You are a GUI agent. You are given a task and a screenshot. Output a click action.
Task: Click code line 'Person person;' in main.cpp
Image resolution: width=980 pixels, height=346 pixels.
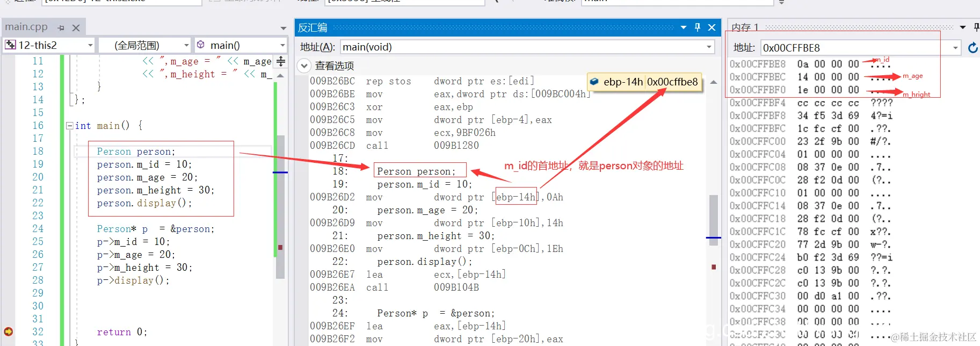coord(136,152)
